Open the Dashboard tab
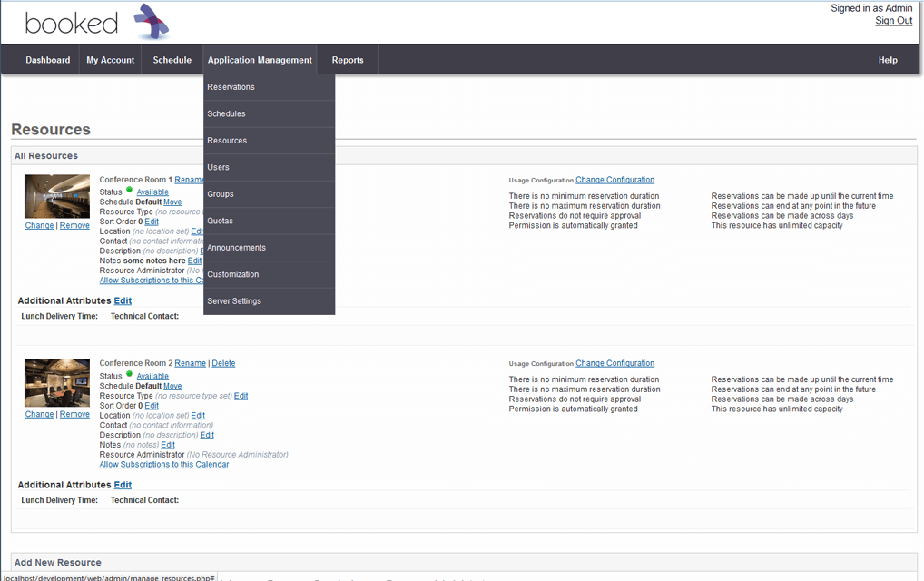The image size is (924, 581). (x=47, y=60)
